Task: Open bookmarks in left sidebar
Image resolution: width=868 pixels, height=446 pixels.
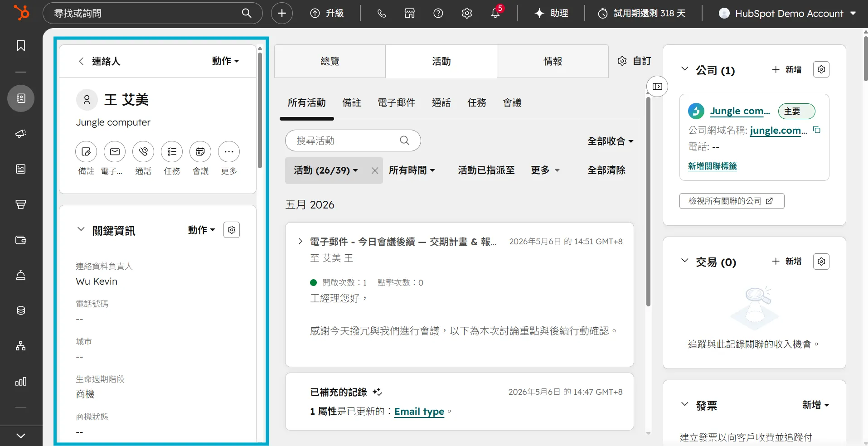Action: pyautogui.click(x=21, y=46)
